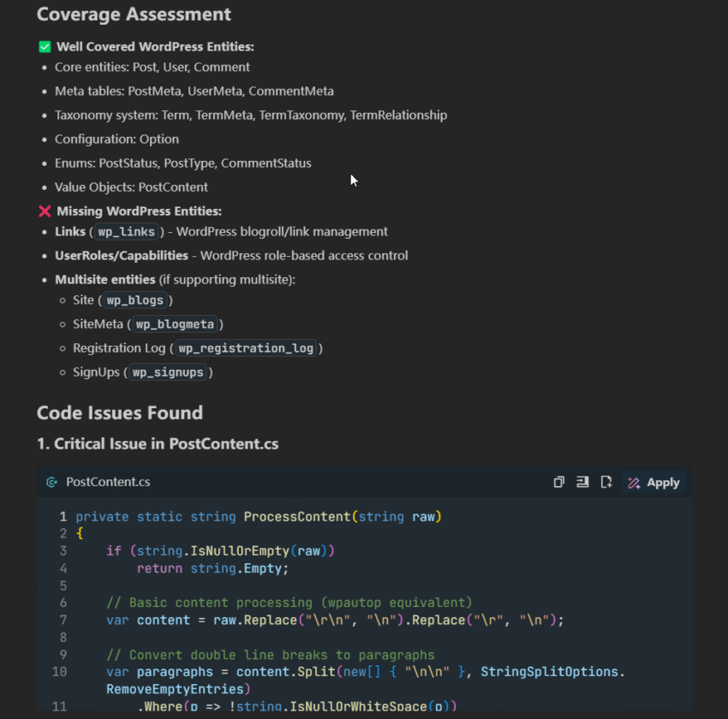Click the Convert double line breaks comment

pyautogui.click(x=271, y=655)
